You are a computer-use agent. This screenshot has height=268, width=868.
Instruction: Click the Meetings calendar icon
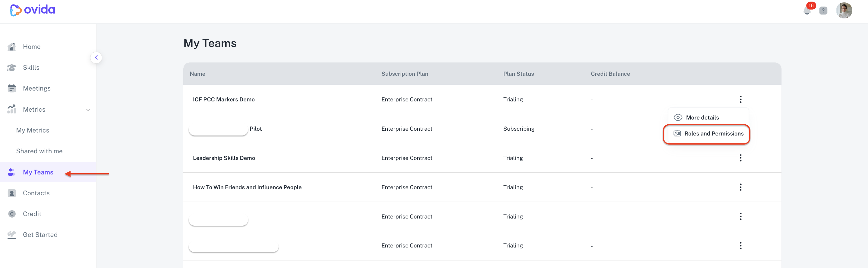coord(12,88)
